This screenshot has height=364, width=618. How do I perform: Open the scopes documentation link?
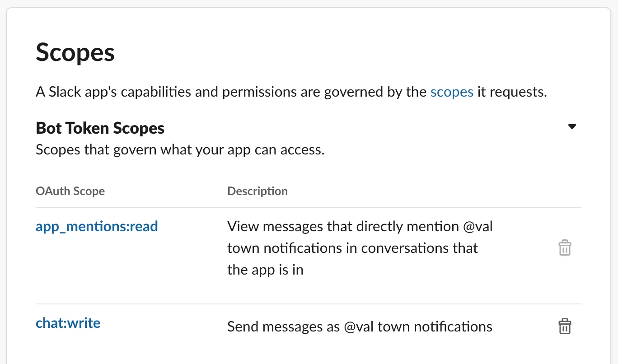(452, 92)
